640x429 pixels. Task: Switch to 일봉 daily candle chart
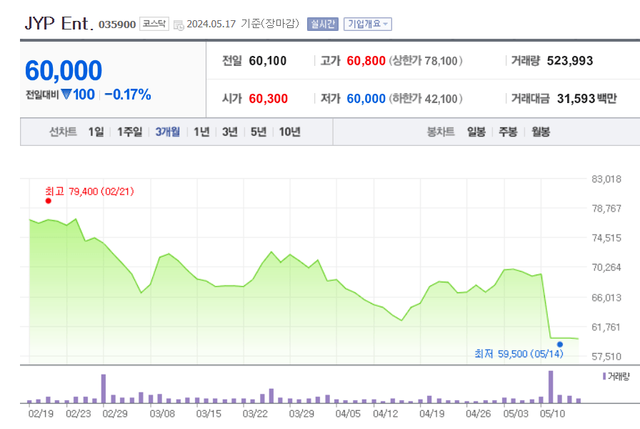477,132
